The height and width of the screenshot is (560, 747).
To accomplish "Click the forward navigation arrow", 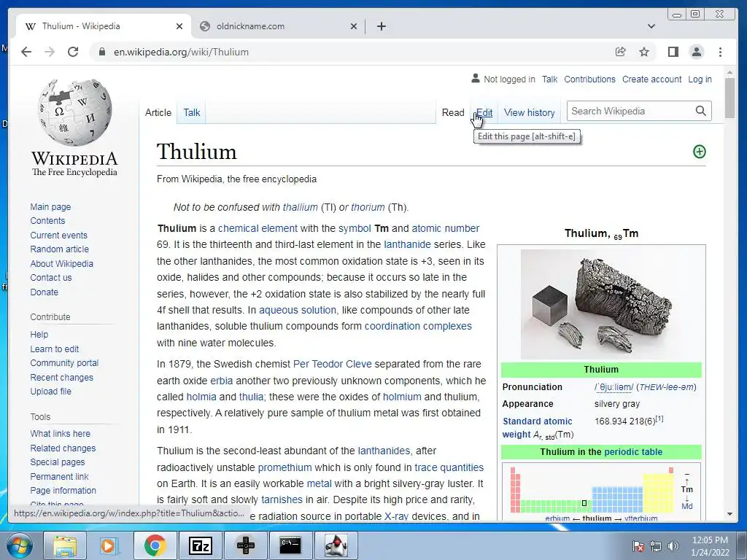I will click(50, 52).
